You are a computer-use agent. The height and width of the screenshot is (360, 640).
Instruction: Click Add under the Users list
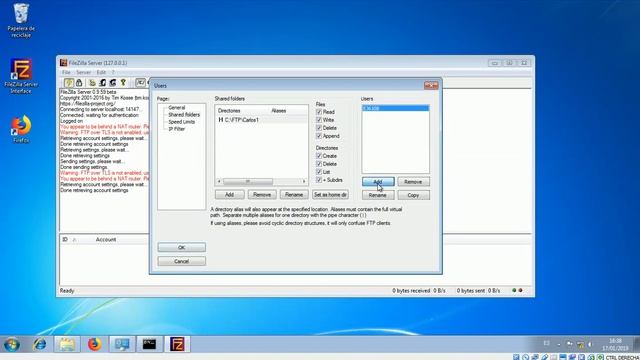378,182
